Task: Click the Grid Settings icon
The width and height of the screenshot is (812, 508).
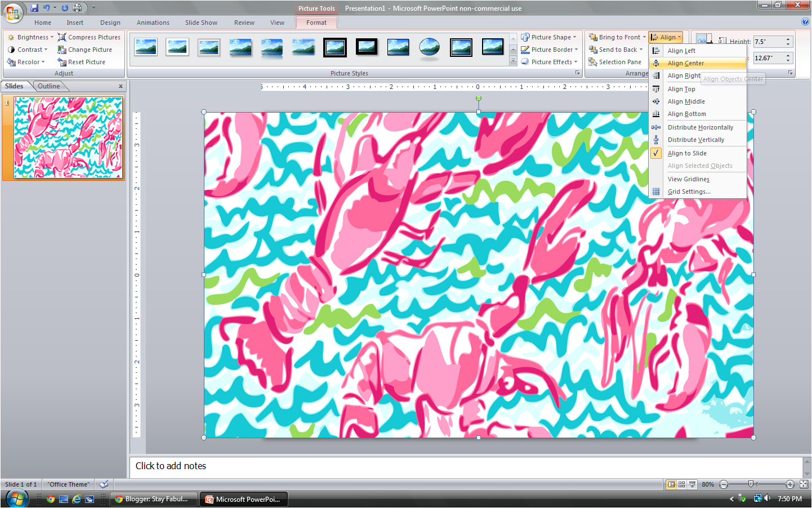Action: [656, 191]
